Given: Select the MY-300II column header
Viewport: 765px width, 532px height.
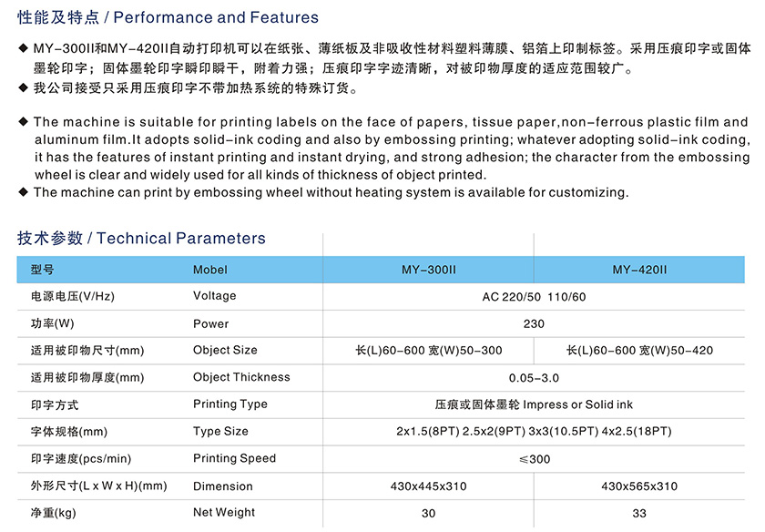Looking at the screenshot, I should point(428,270).
